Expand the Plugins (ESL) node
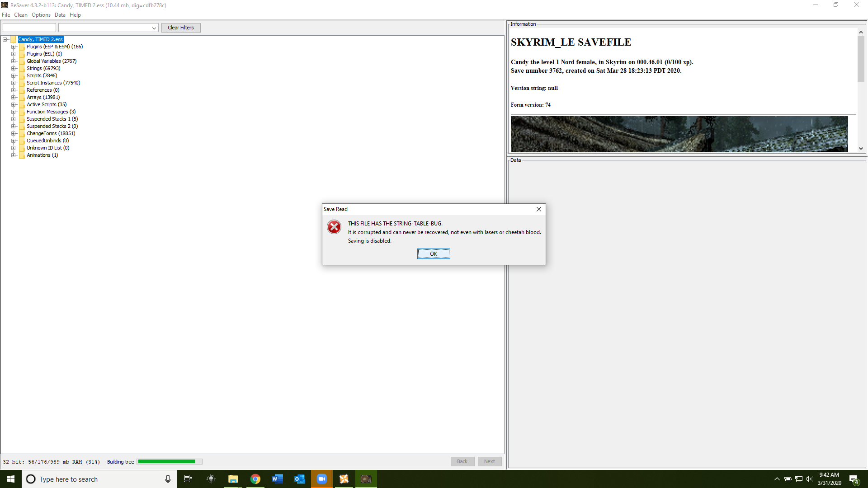Viewport: 868px width, 488px height. pos(14,54)
